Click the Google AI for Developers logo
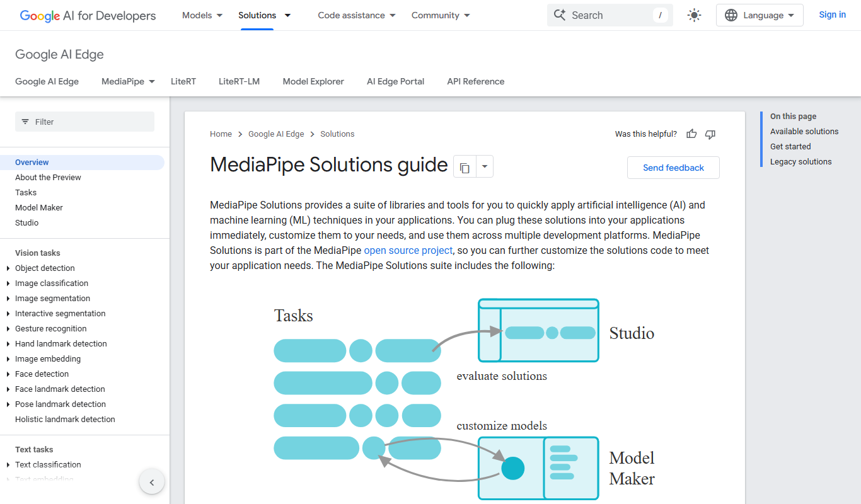 click(x=88, y=16)
